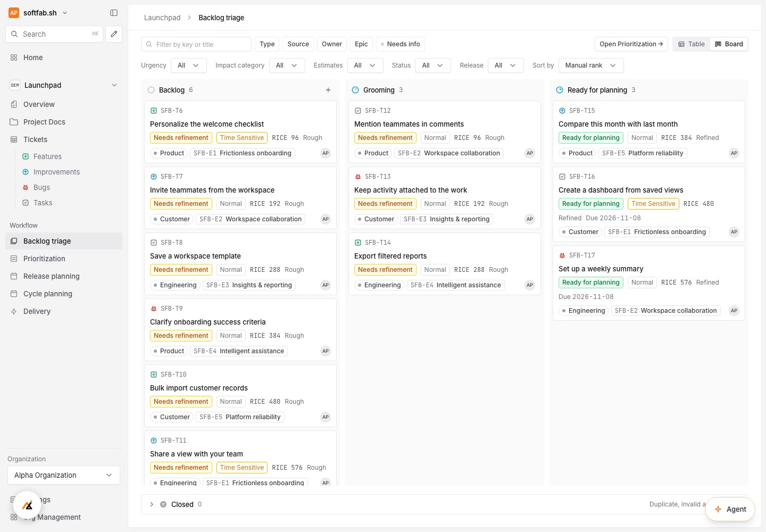The width and height of the screenshot is (766, 532).
Task: Click Time Sensitive tag on SFB-T16
Action: 653,204
